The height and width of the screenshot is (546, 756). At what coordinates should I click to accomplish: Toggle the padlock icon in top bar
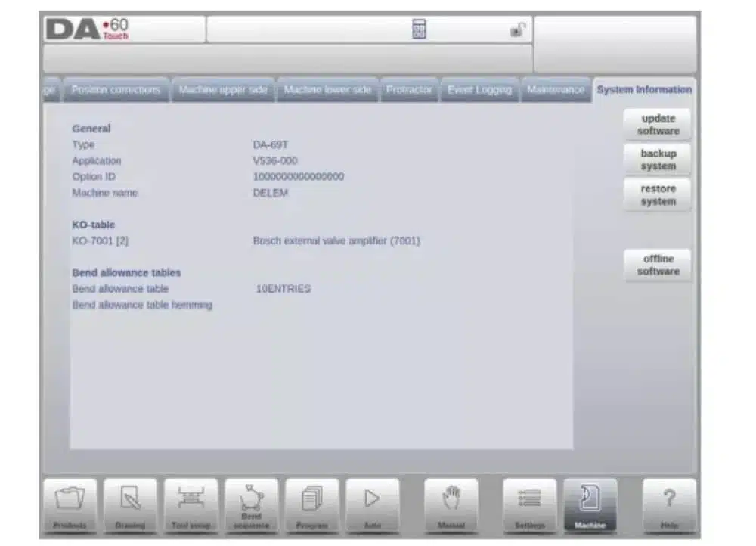[x=517, y=30]
